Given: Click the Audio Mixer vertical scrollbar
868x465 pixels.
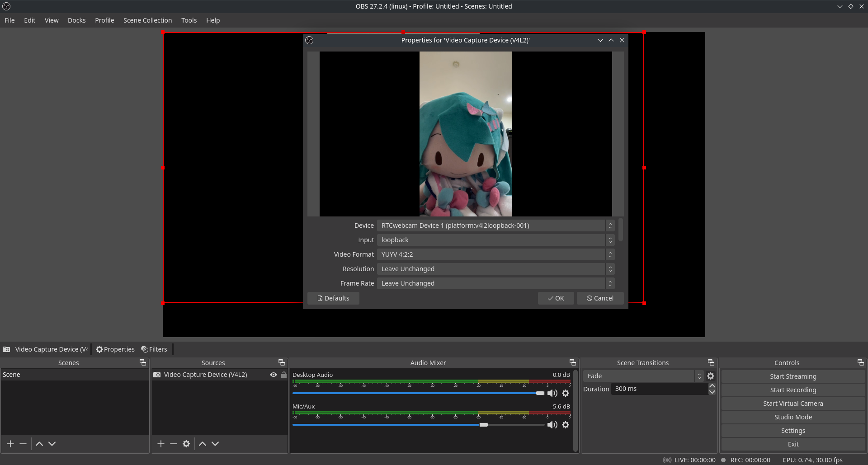Looking at the screenshot, I should pos(575,410).
